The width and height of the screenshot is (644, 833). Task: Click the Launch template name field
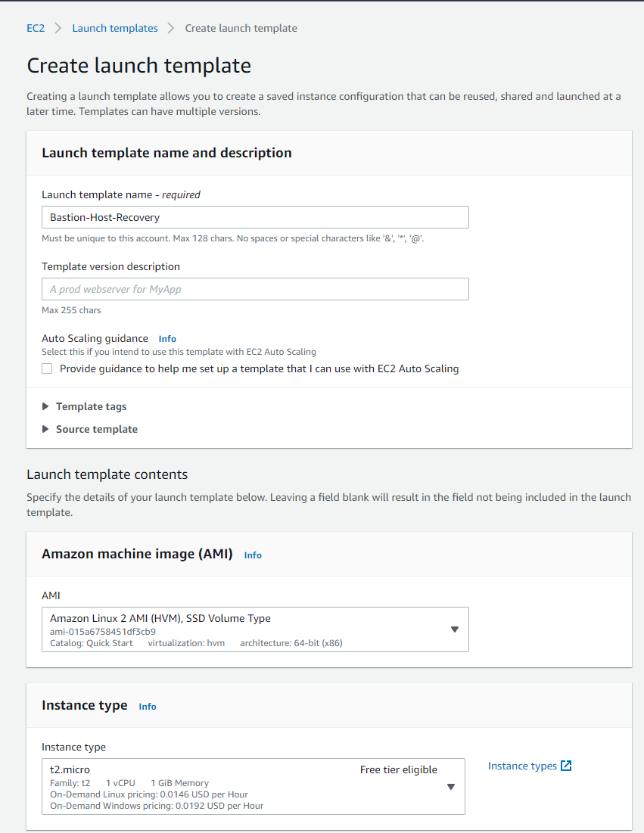255,217
